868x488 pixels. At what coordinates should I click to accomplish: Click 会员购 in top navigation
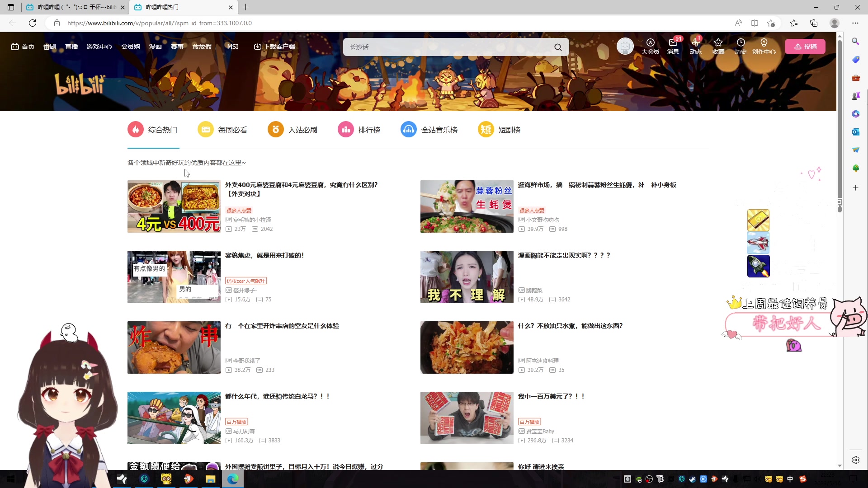coord(131,47)
